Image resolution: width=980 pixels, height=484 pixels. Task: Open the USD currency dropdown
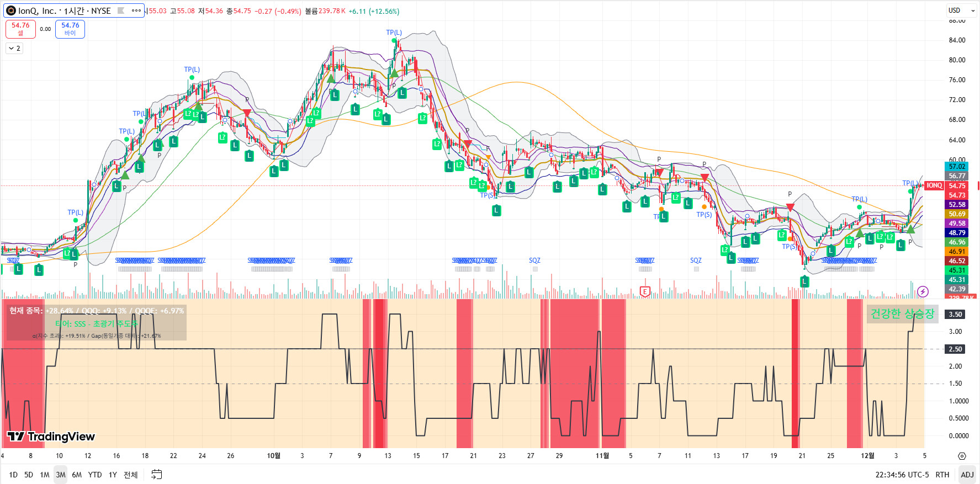coord(961,10)
